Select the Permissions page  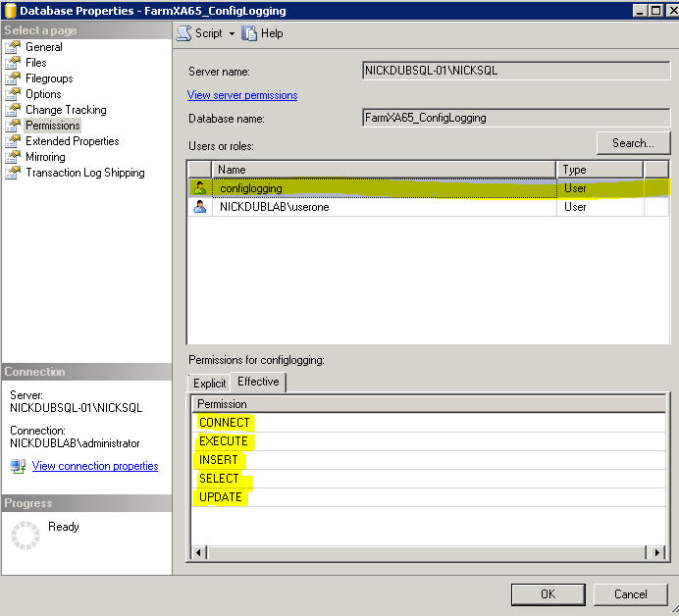pyautogui.click(x=53, y=126)
